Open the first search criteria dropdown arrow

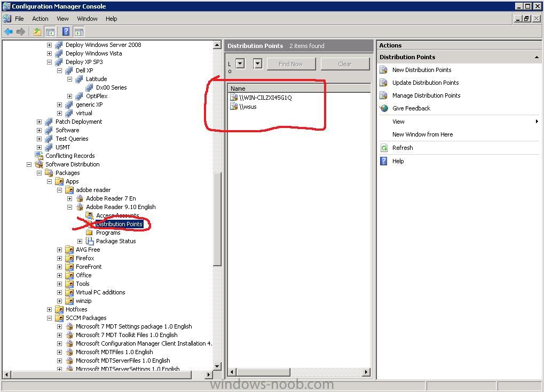[240, 64]
